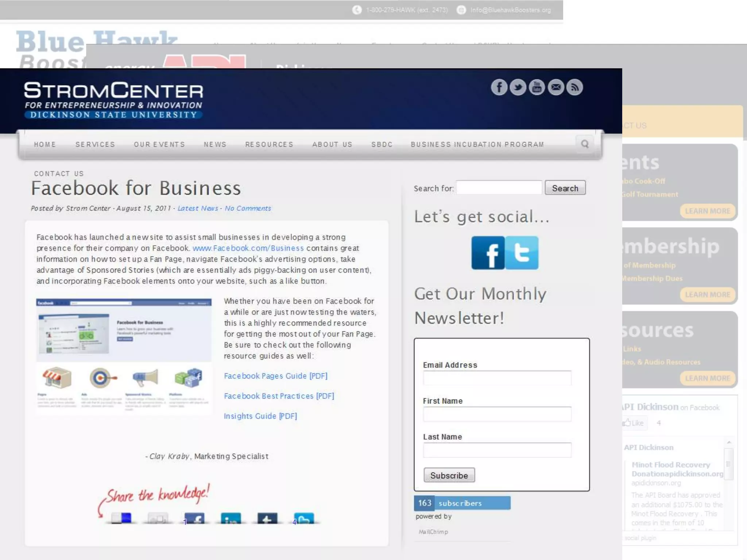
Task: Share post via Twitter bird icon
Action: point(304,518)
